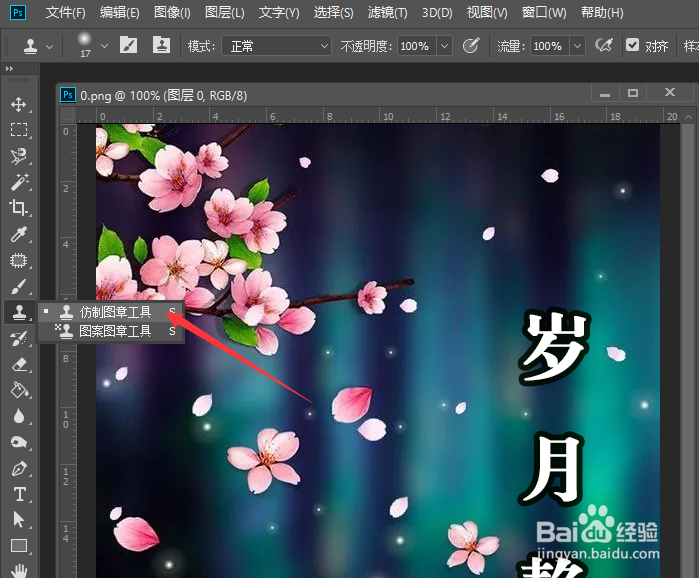This screenshot has height=578, width=699.
Task: Select the History Brush tool
Action: click(18, 339)
